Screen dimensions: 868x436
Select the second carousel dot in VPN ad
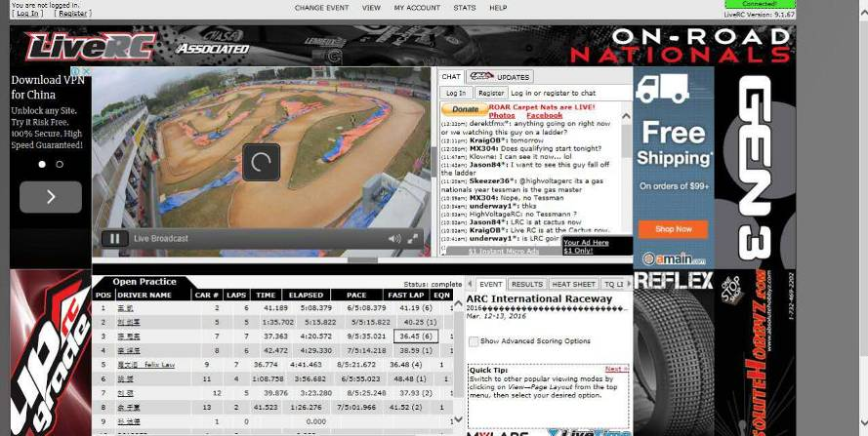pos(60,164)
